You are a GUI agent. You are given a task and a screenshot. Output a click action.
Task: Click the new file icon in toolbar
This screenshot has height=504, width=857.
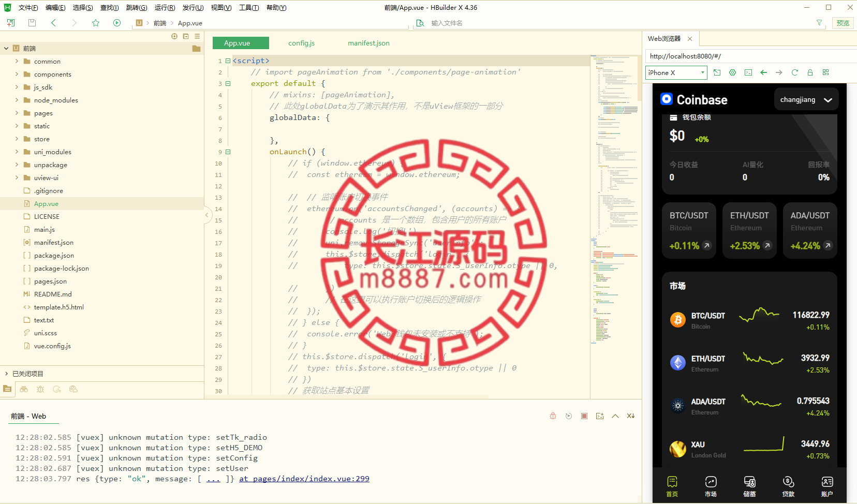coord(11,23)
